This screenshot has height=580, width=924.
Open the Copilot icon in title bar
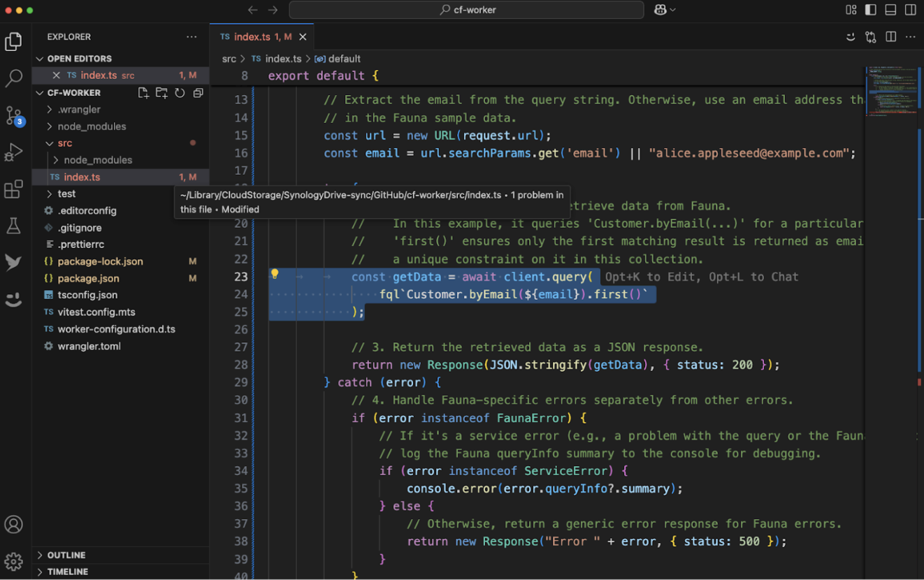tap(660, 10)
